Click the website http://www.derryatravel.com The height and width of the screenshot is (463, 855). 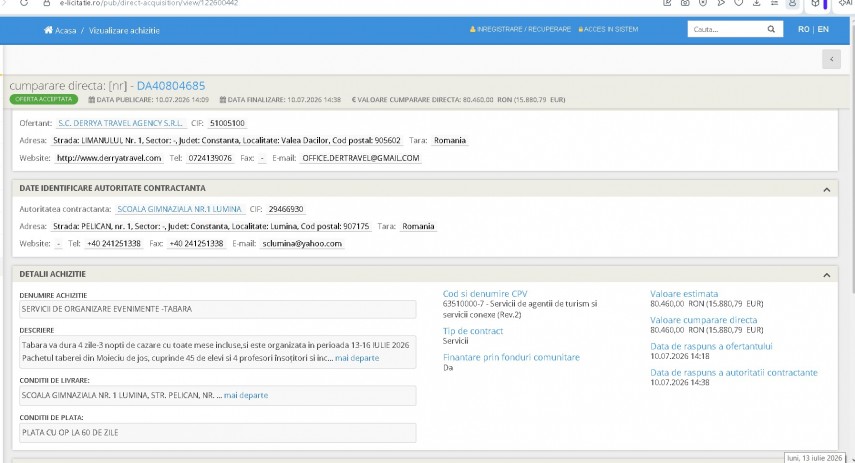[109, 158]
